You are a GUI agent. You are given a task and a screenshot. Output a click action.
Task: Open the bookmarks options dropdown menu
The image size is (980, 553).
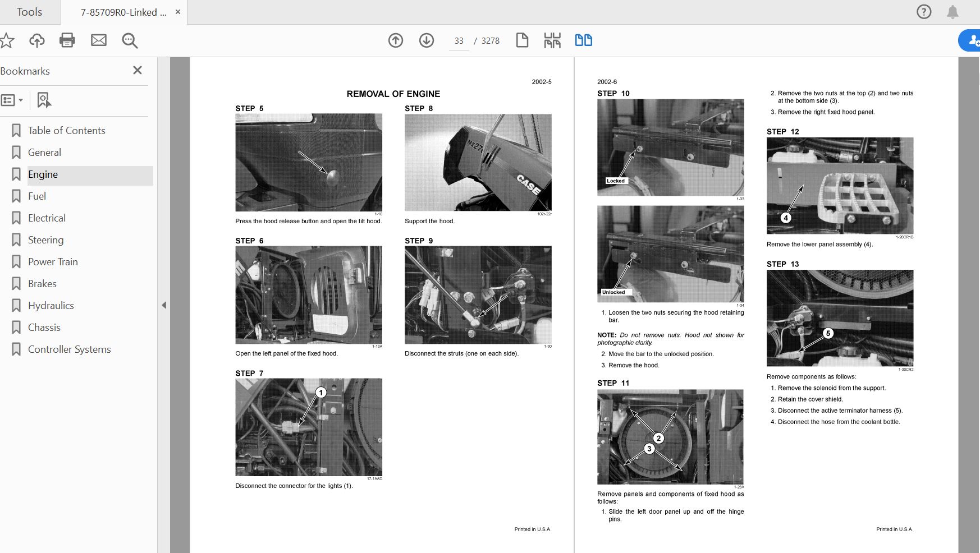point(12,100)
